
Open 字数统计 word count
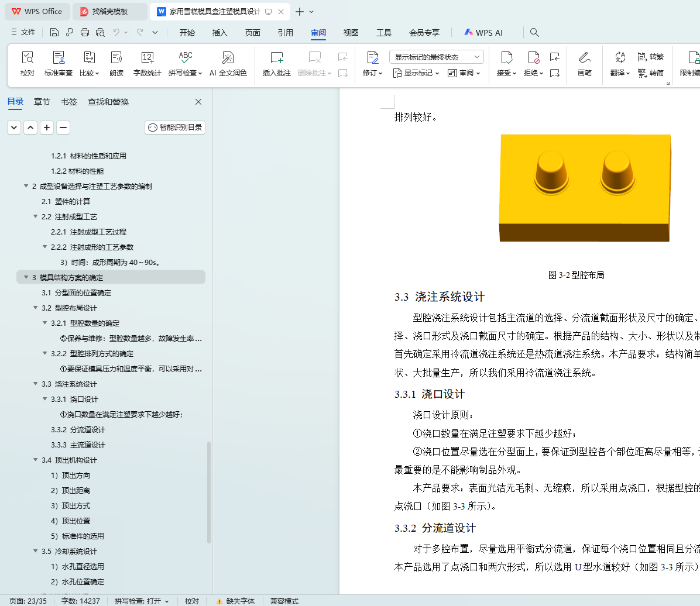147,63
